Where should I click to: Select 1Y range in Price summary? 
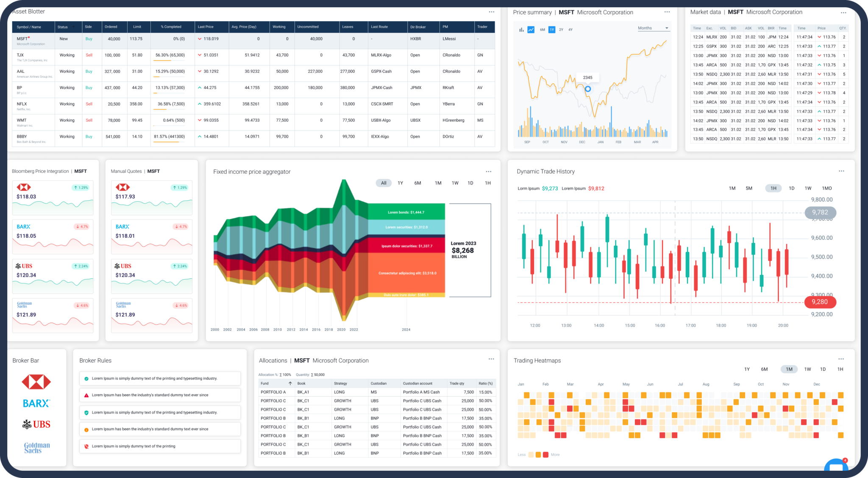coord(552,30)
